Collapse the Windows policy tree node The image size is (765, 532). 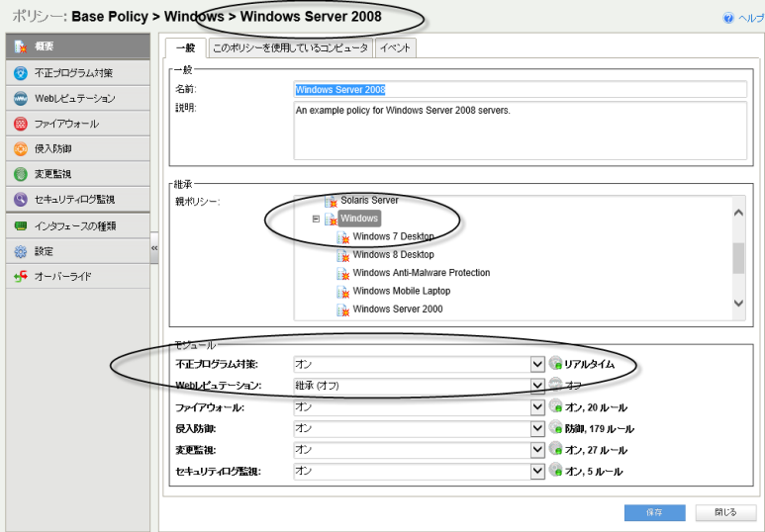click(317, 219)
